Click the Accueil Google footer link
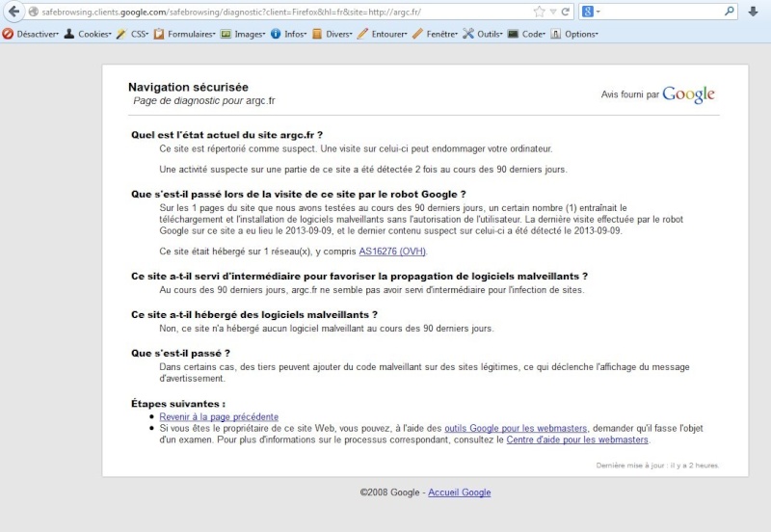Viewport: 771px width, 532px height. [460, 492]
